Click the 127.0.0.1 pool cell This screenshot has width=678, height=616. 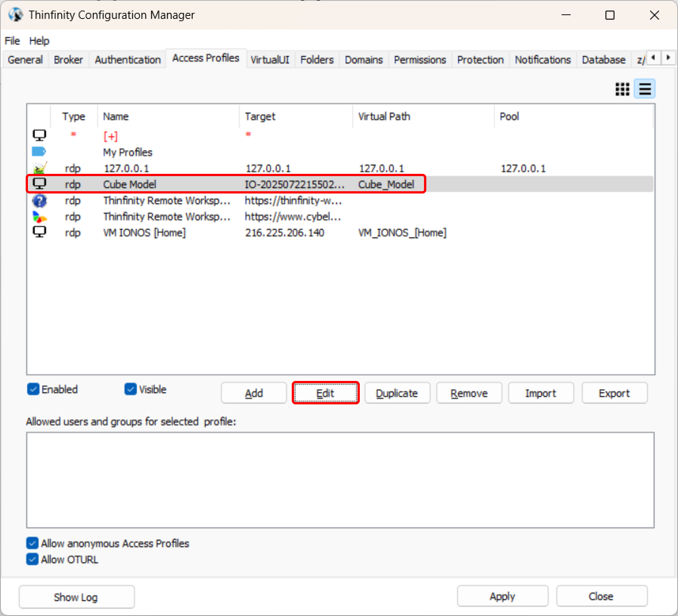[523, 168]
